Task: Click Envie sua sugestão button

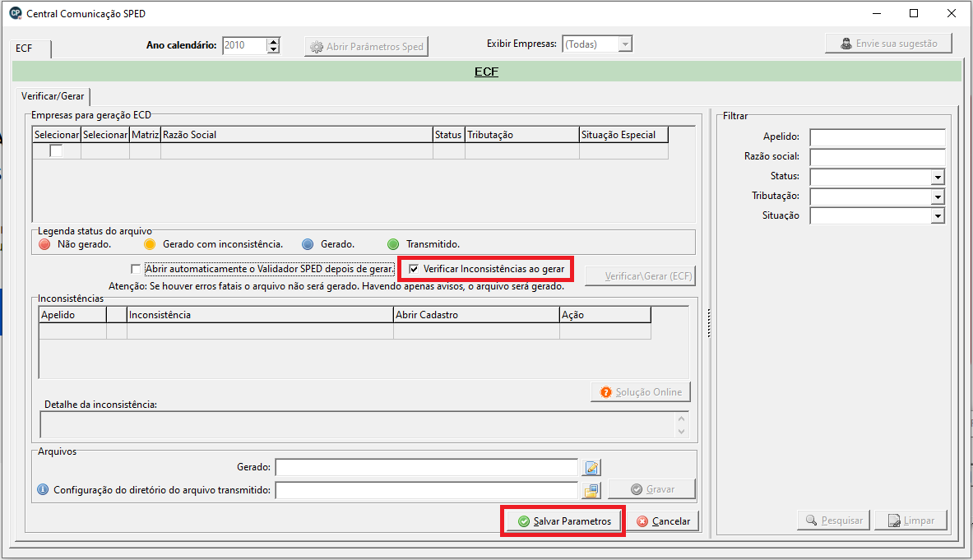Action: 888,44
